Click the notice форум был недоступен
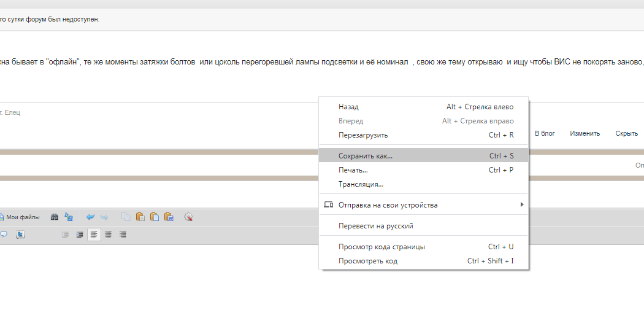644x326 pixels. (x=49, y=19)
